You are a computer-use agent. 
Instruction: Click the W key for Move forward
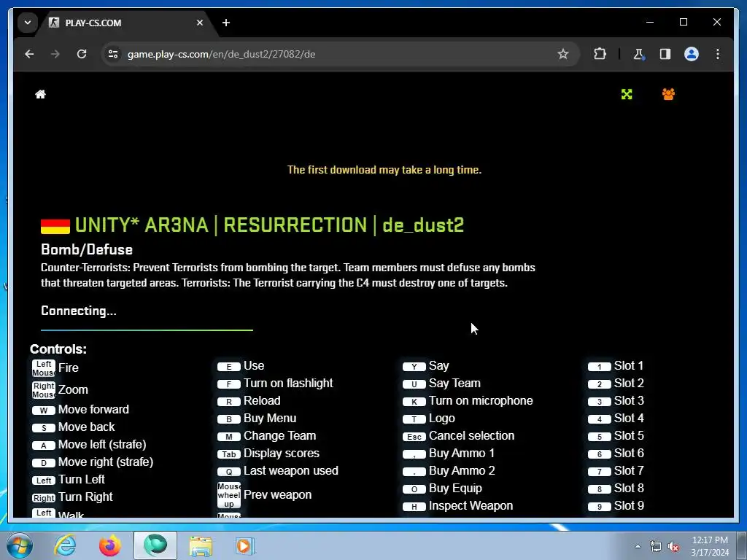point(43,410)
